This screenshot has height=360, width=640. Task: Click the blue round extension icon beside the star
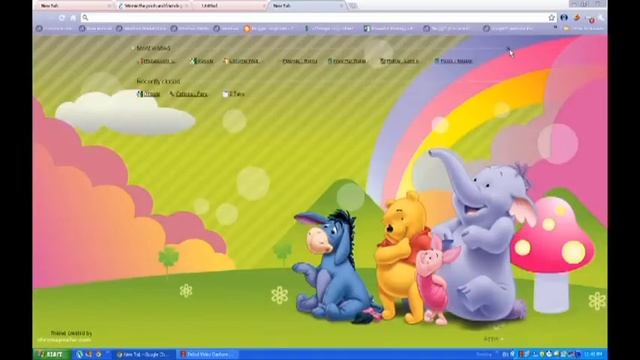564,18
